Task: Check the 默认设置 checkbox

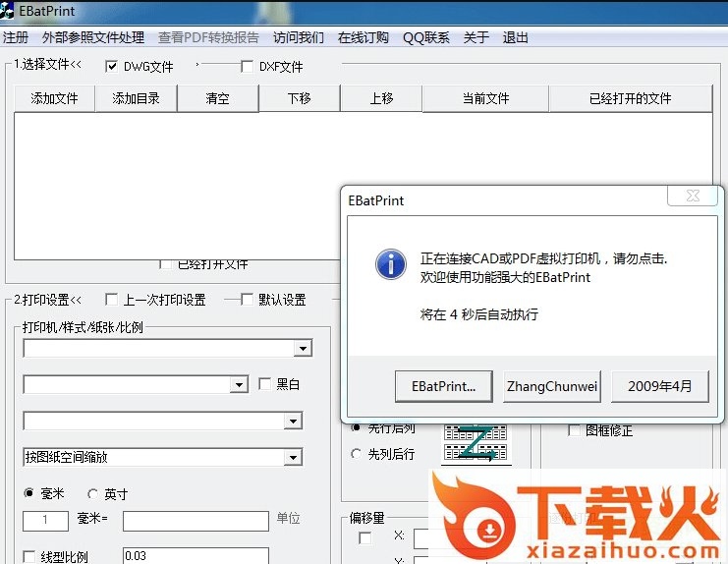Action: (x=247, y=300)
